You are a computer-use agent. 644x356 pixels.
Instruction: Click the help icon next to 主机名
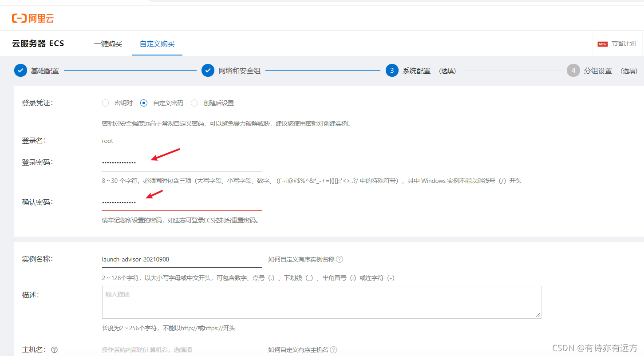pos(54,349)
